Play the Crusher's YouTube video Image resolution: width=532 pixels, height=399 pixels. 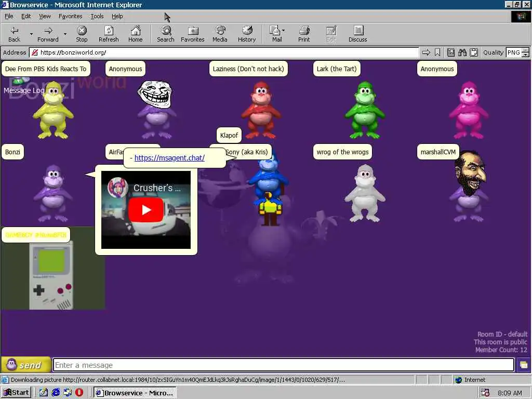(146, 210)
